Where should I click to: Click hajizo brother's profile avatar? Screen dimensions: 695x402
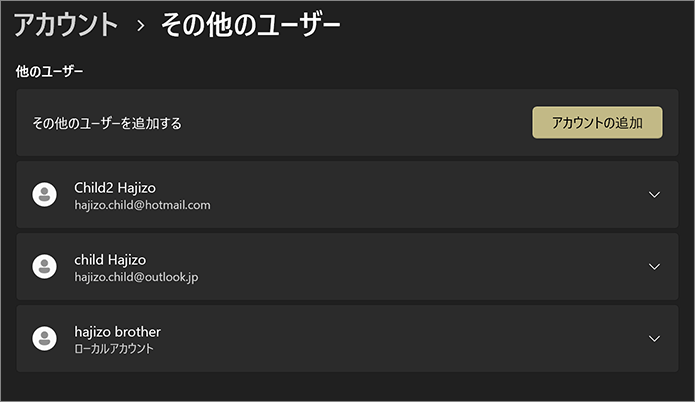pyautogui.click(x=44, y=339)
